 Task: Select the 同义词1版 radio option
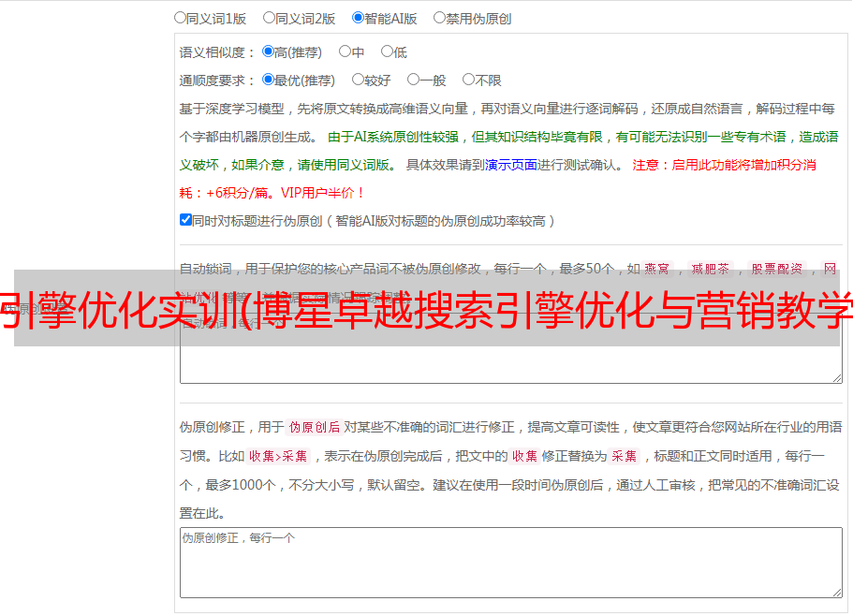click(180, 18)
